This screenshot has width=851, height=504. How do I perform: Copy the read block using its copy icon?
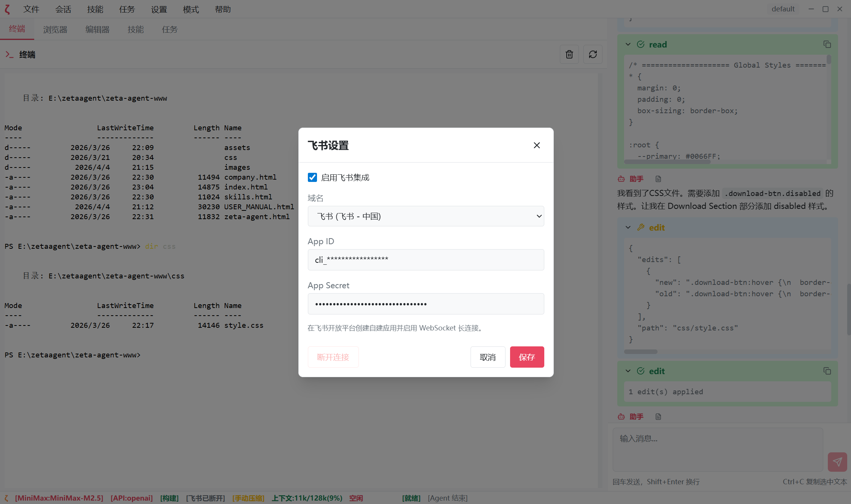pyautogui.click(x=827, y=44)
